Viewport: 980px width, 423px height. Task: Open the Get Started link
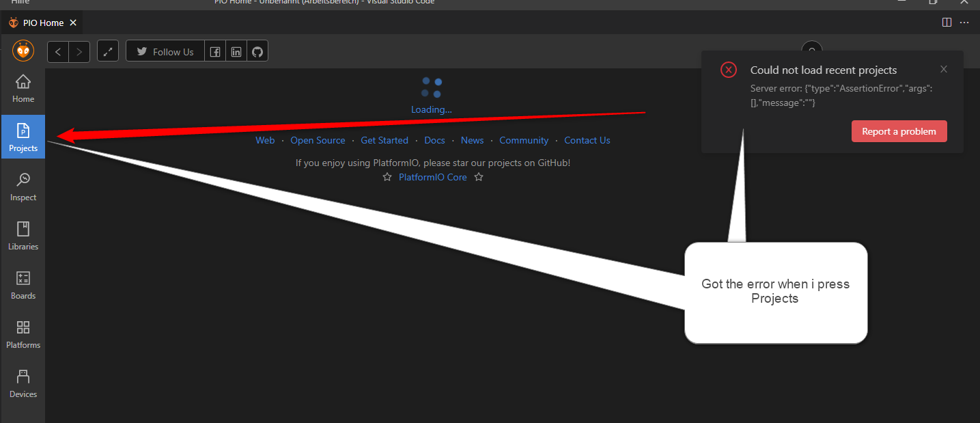pos(384,140)
